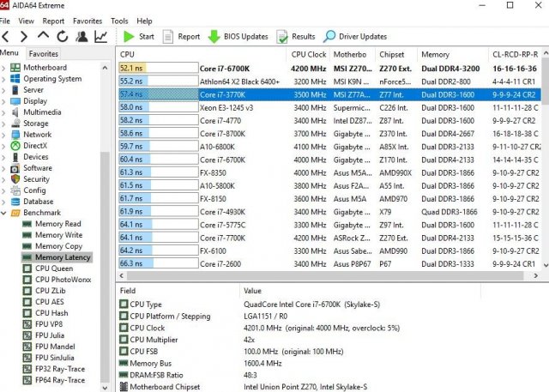The width and height of the screenshot is (549, 392).
Task: Go up one level with up arrow
Action: (43, 37)
